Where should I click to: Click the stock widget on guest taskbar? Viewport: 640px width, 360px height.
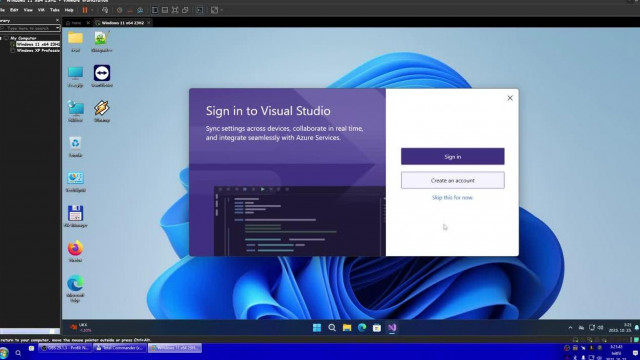80,327
